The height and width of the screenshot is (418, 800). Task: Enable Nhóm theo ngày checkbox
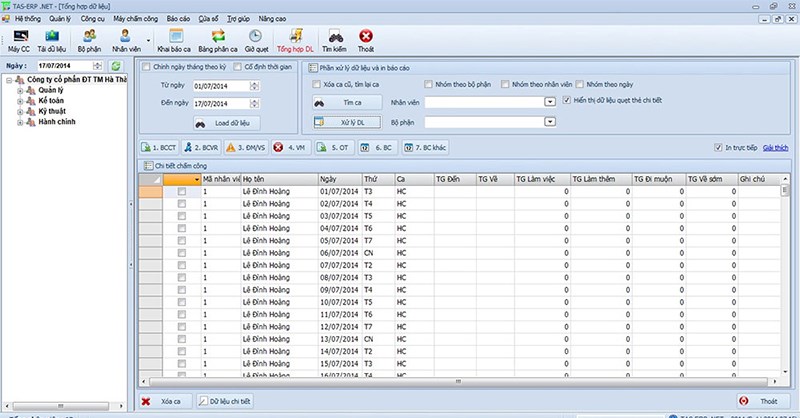(x=579, y=84)
